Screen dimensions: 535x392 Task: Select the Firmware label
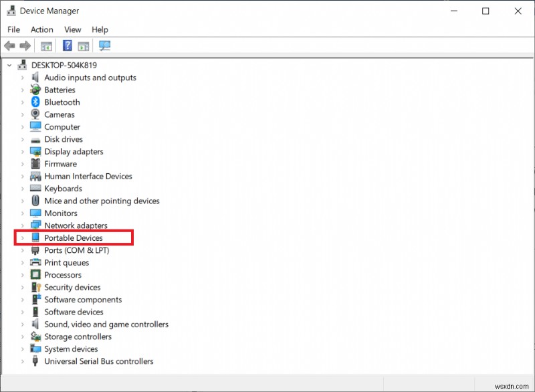pyautogui.click(x=60, y=164)
